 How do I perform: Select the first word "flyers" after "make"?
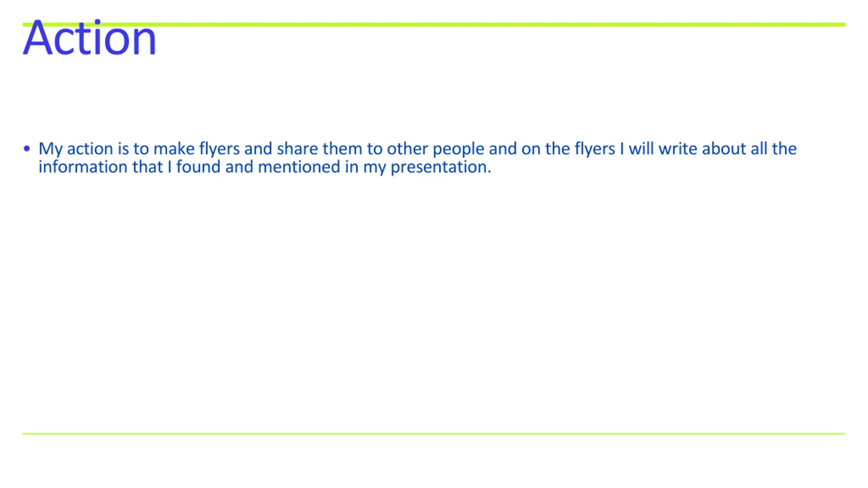coord(219,149)
